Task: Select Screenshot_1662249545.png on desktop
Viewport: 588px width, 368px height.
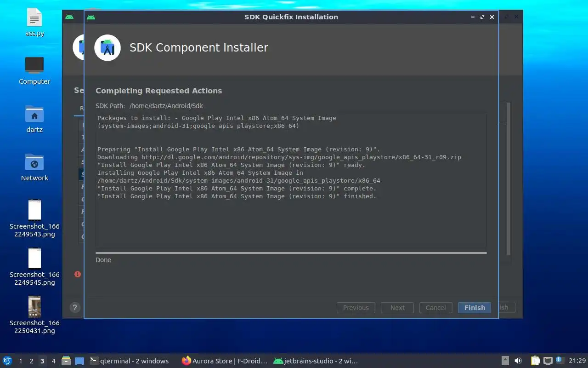Action: click(34, 267)
